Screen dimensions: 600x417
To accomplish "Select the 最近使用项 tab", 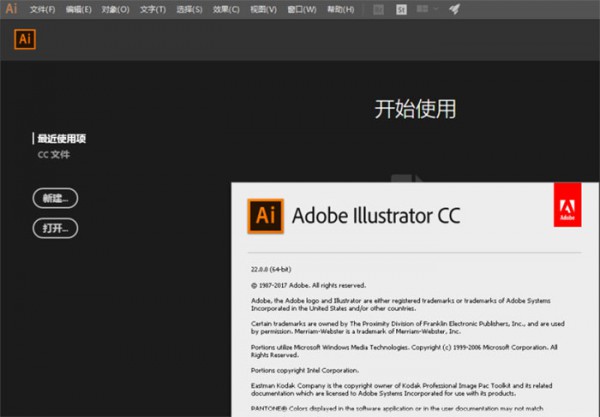I will click(x=62, y=138).
